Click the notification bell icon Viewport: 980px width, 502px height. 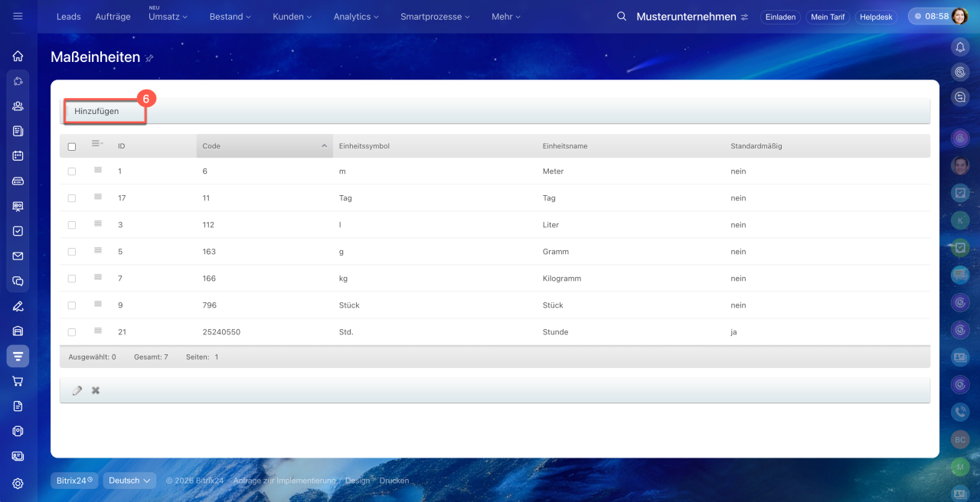pyautogui.click(x=960, y=47)
